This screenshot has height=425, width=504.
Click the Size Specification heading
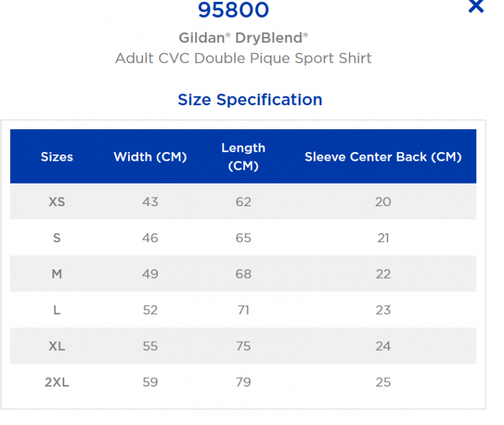click(x=250, y=100)
